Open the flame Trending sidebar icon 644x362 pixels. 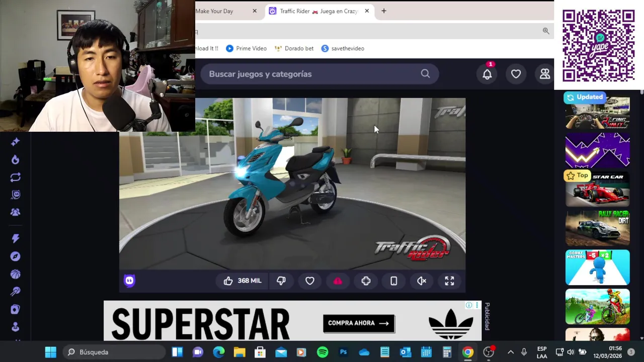[15, 159]
